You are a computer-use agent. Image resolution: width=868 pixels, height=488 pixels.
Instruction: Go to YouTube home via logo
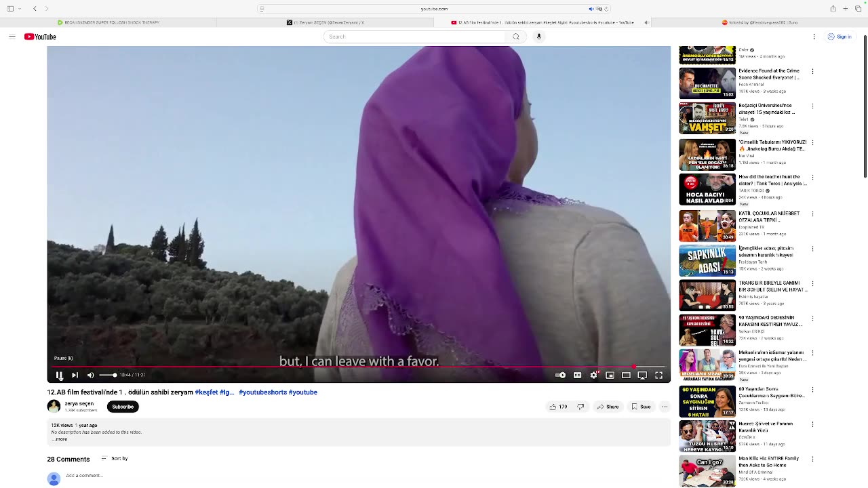(40, 37)
